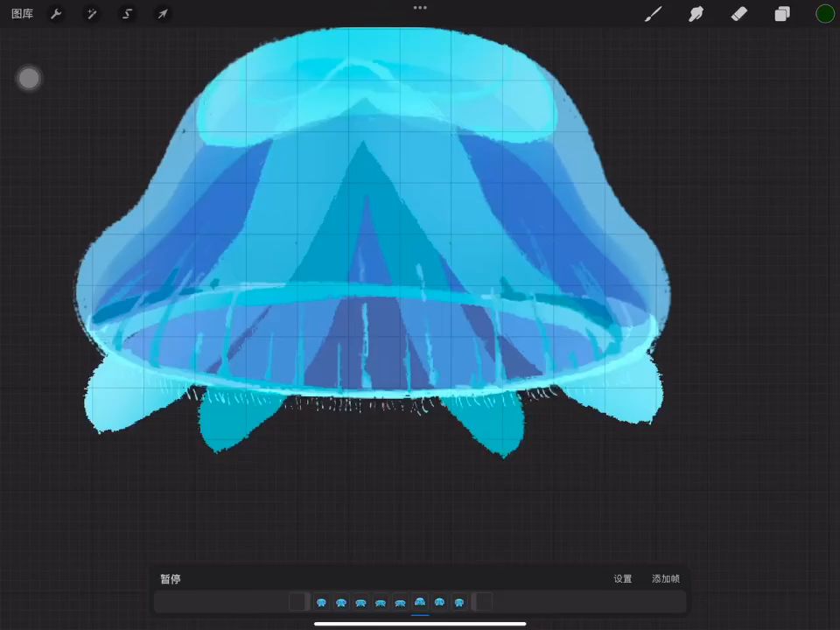Select the highlighted sixth timeline frame
Viewport: 840px width, 630px height.
(420, 602)
